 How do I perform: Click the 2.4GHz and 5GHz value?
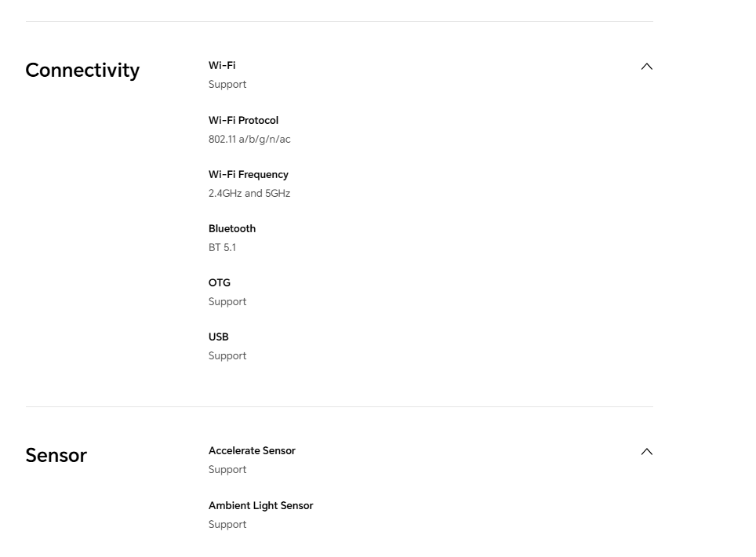click(249, 194)
